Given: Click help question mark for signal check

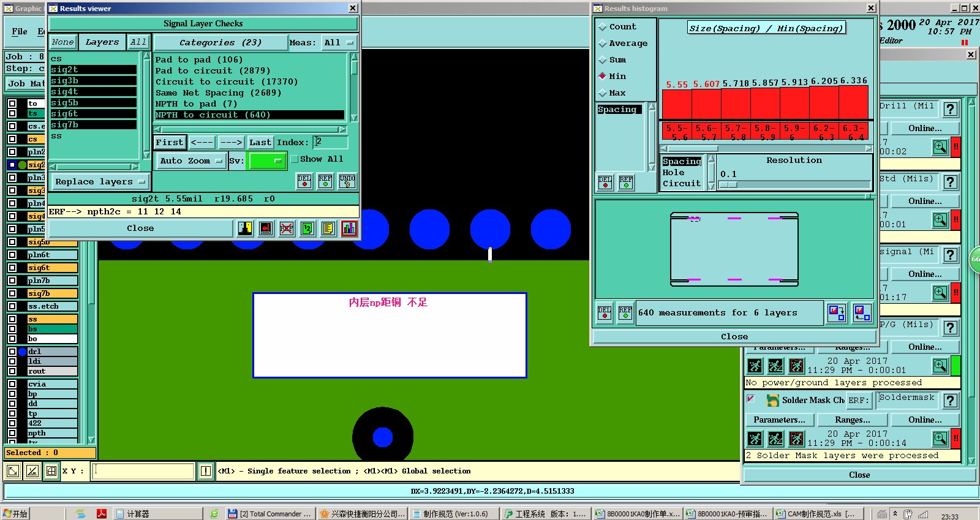Looking at the screenshot, I should point(950,255).
